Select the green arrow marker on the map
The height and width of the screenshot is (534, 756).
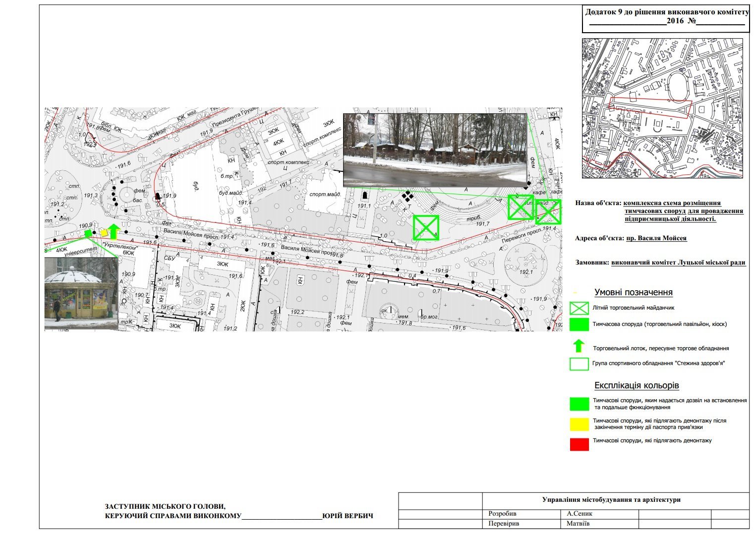coord(114,231)
